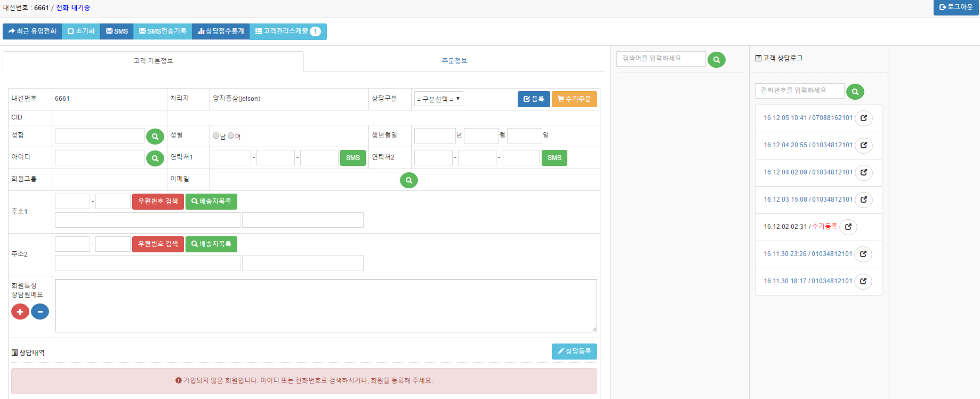980x399 pixels.
Task: Click the 상담등록 button
Action: pos(574,352)
